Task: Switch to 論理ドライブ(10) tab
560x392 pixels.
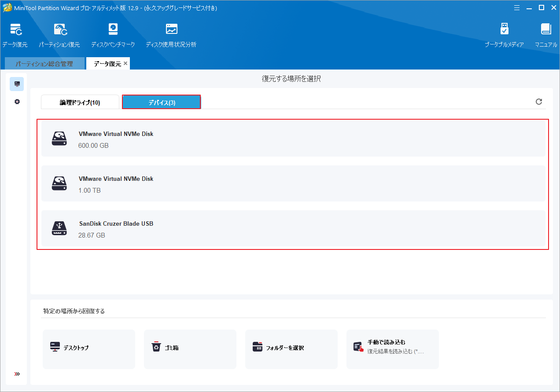Action: [80, 103]
